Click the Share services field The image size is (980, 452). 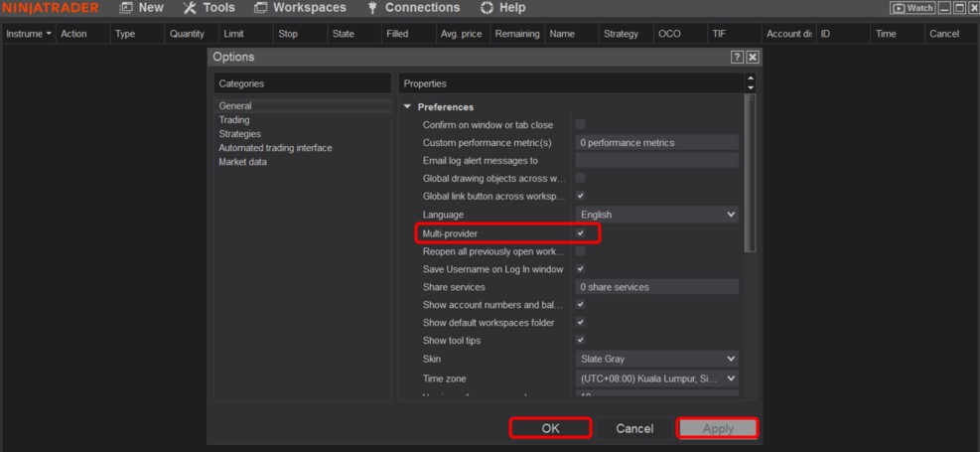pos(657,287)
